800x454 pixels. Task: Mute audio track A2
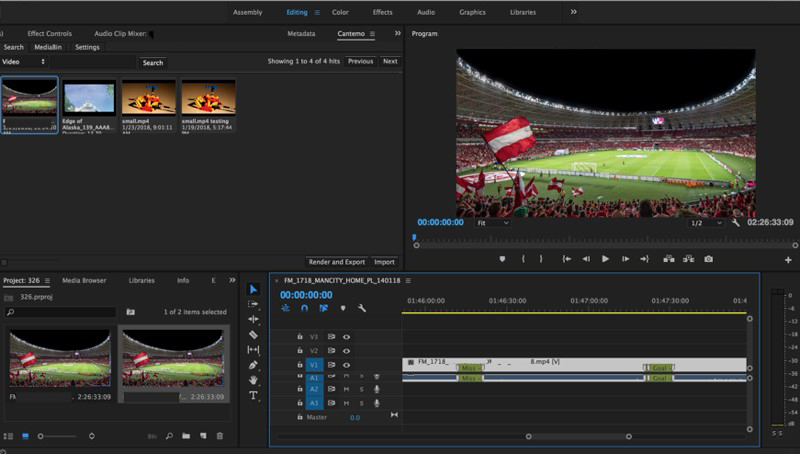[x=346, y=389]
